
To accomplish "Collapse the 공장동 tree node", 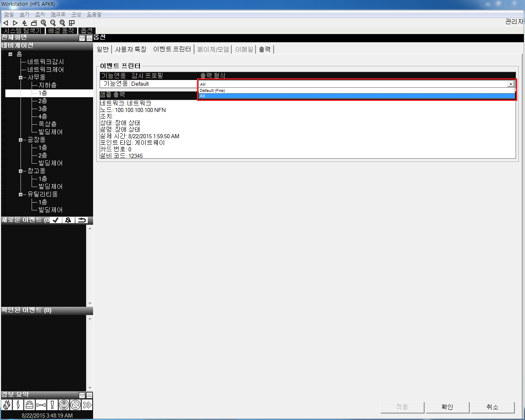I will pos(21,140).
